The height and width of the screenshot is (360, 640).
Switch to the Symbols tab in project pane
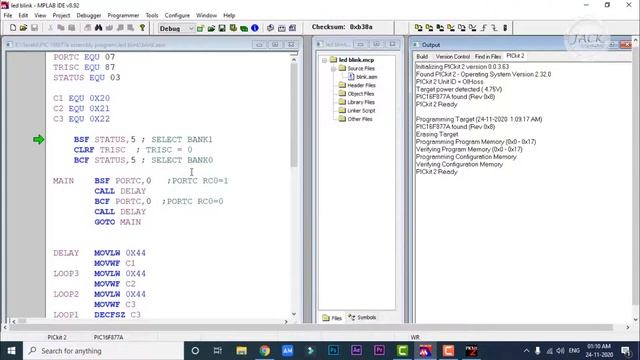tap(362, 317)
